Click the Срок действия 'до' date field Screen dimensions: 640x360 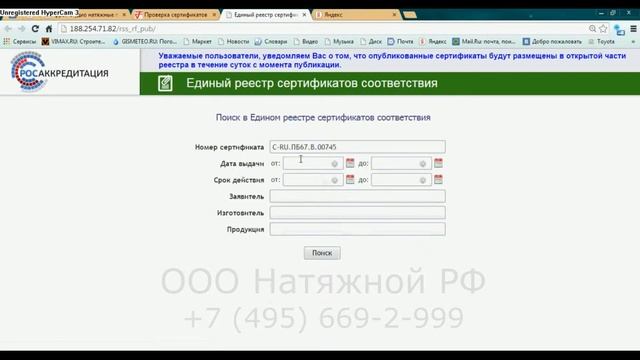(401, 180)
